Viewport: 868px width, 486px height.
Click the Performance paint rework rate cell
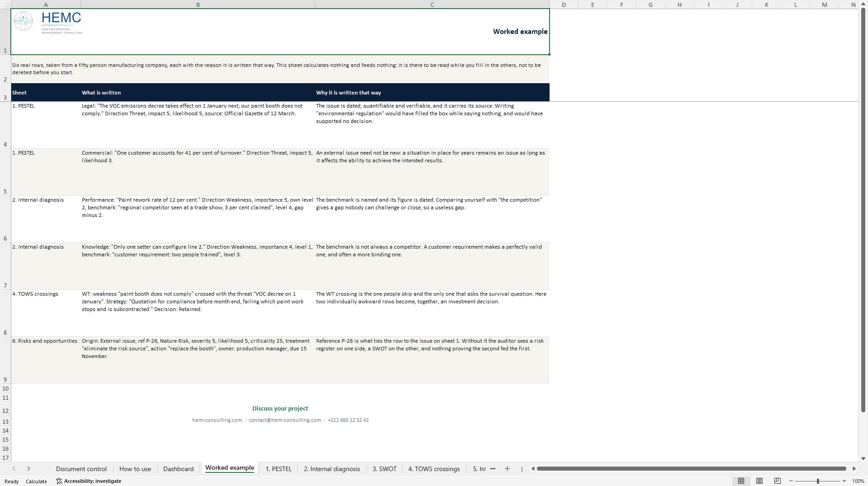198,219
